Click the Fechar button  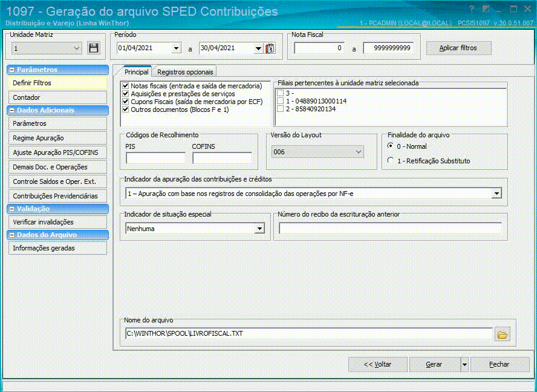(x=500, y=365)
